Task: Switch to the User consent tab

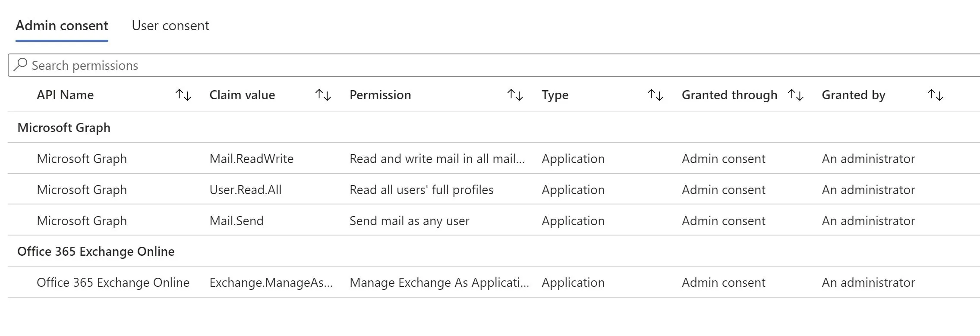Action: click(170, 26)
